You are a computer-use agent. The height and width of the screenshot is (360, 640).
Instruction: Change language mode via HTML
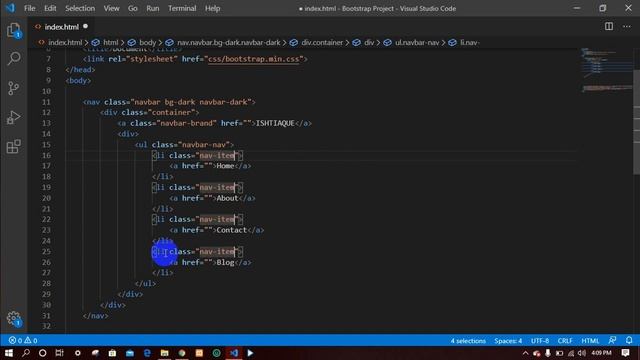(590, 340)
